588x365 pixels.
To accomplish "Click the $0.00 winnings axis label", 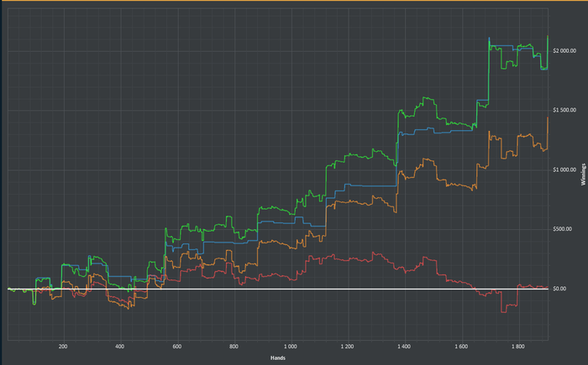I will tap(559, 289).
